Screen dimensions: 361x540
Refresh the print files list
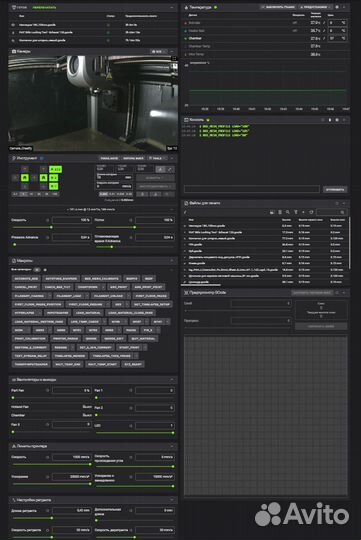coord(311,212)
